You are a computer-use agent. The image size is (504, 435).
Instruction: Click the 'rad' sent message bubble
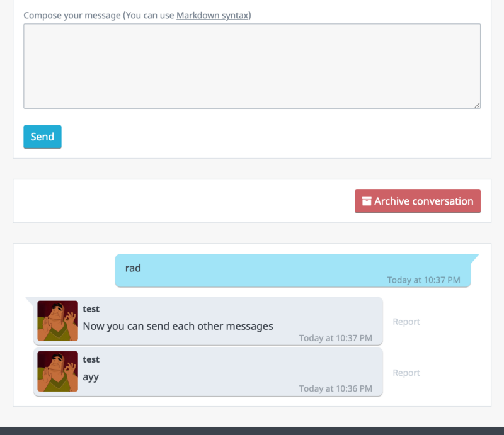293,271
